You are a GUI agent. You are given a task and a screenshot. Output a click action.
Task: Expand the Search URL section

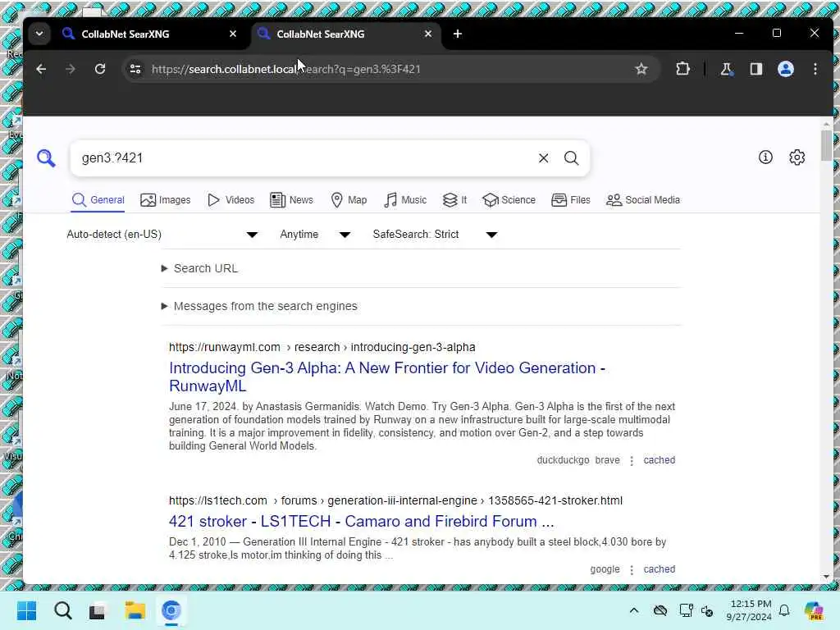[199, 268]
